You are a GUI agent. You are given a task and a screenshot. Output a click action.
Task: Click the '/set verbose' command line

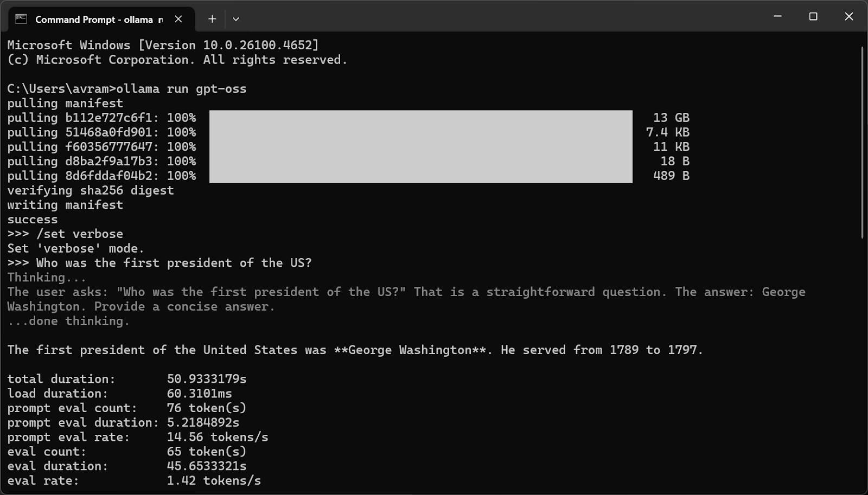(79, 234)
